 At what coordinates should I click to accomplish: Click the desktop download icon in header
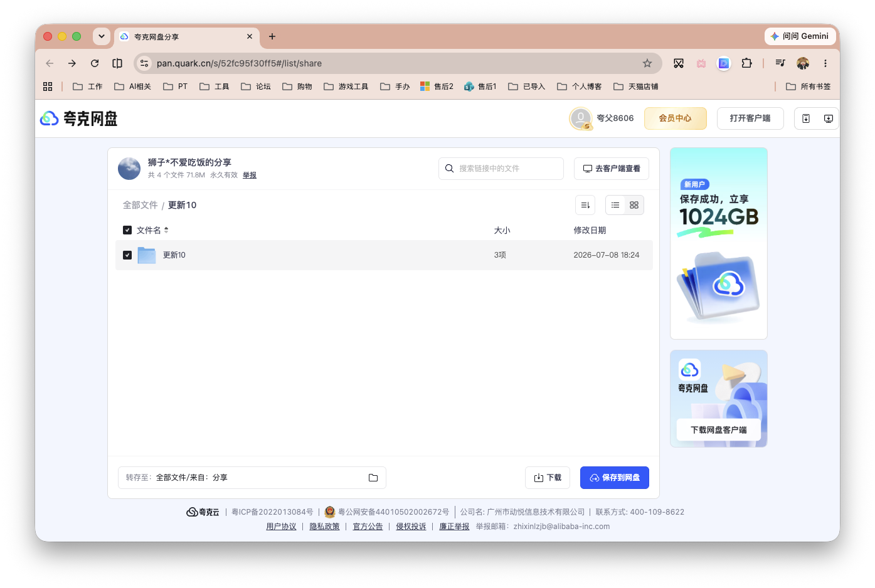(x=828, y=118)
